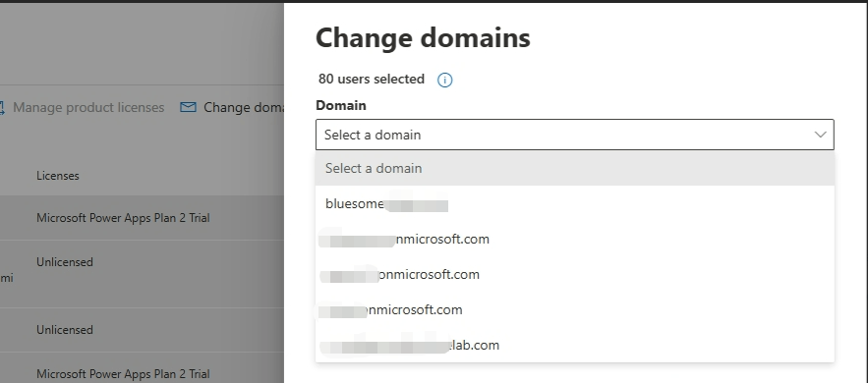The height and width of the screenshot is (383, 868).
Task: Select the domain ending in elab.com
Action: pos(575,346)
